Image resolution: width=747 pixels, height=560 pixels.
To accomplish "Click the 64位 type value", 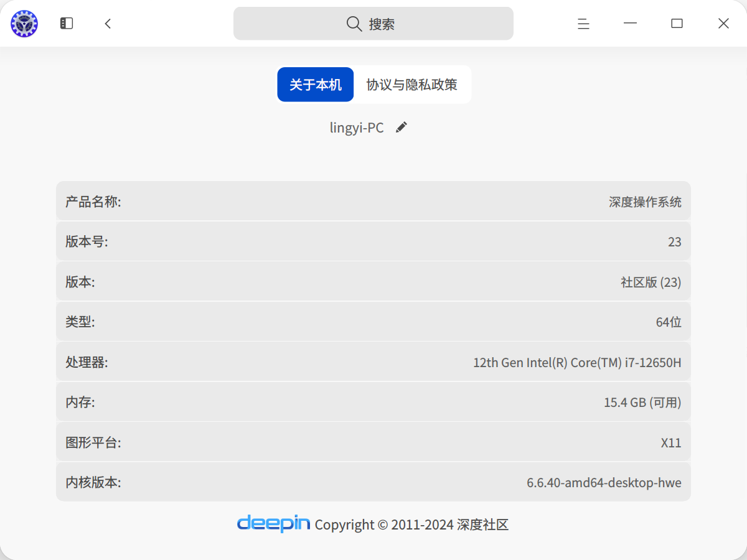I will 669,322.
